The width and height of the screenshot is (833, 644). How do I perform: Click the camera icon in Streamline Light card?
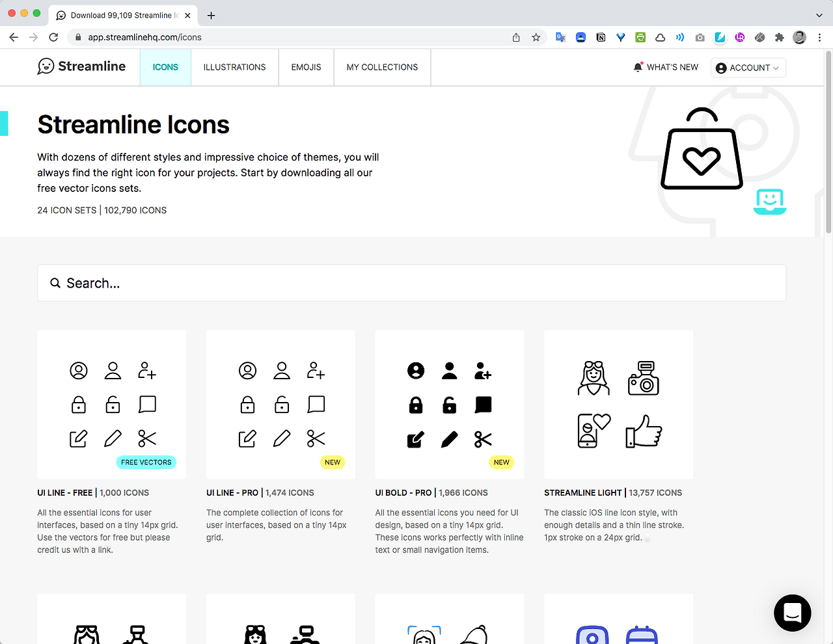(644, 379)
